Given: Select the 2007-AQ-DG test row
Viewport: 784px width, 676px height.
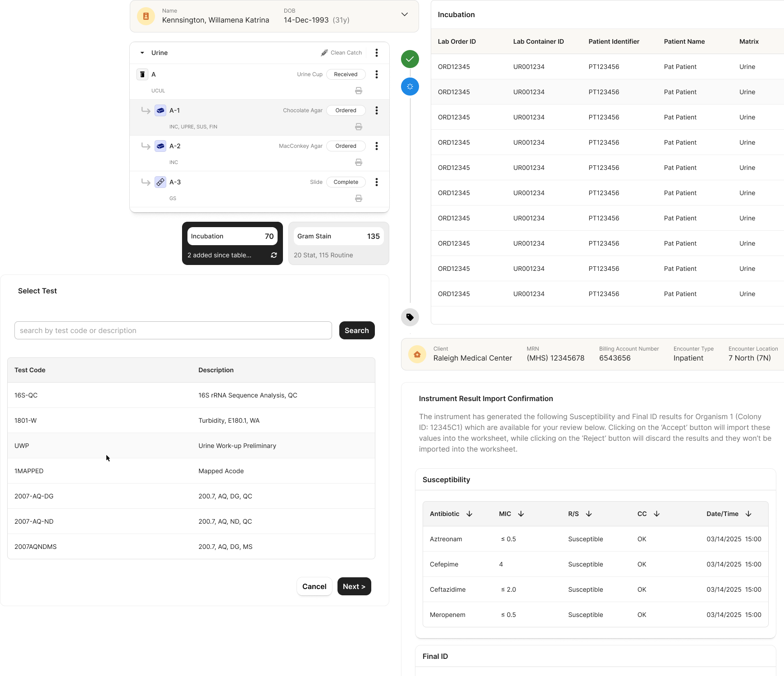Looking at the screenshot, I should pos(191,496).
